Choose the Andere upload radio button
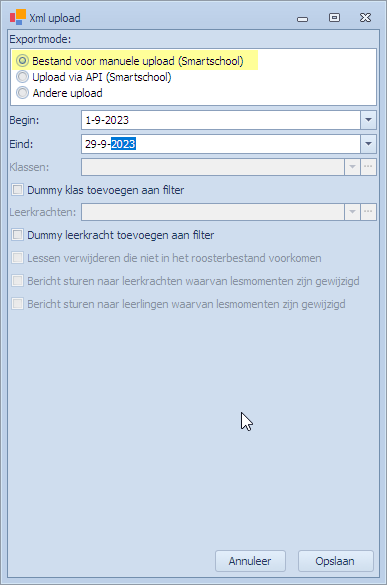This screenshot has height=585, width=387. coord(22,93)
